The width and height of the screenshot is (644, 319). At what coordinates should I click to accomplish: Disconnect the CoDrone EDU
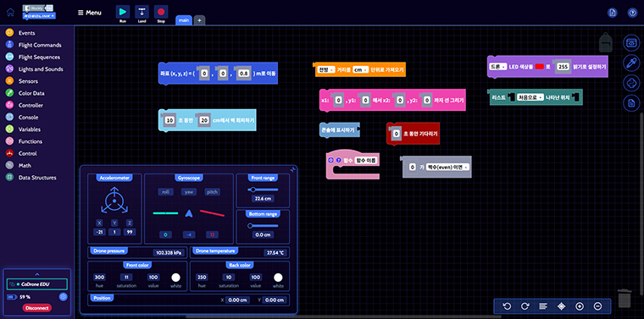[x=37, y=308]
